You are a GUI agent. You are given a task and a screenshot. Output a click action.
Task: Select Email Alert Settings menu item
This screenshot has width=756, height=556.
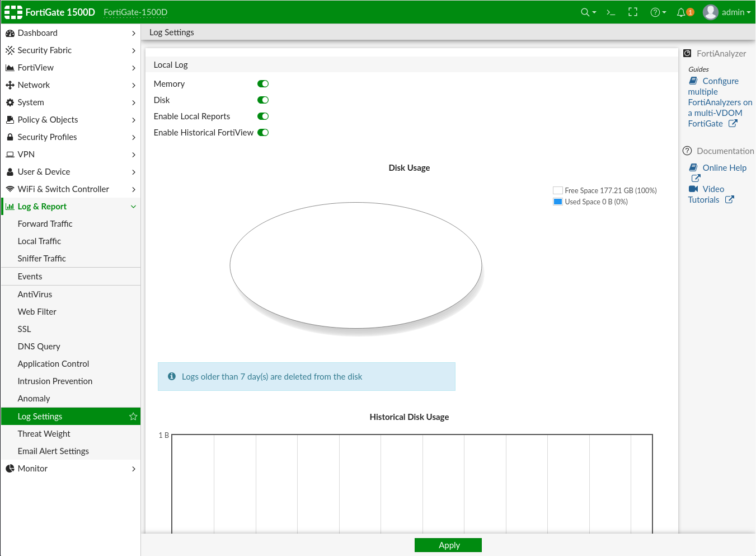pyautogui.click(x=53, y=451)
